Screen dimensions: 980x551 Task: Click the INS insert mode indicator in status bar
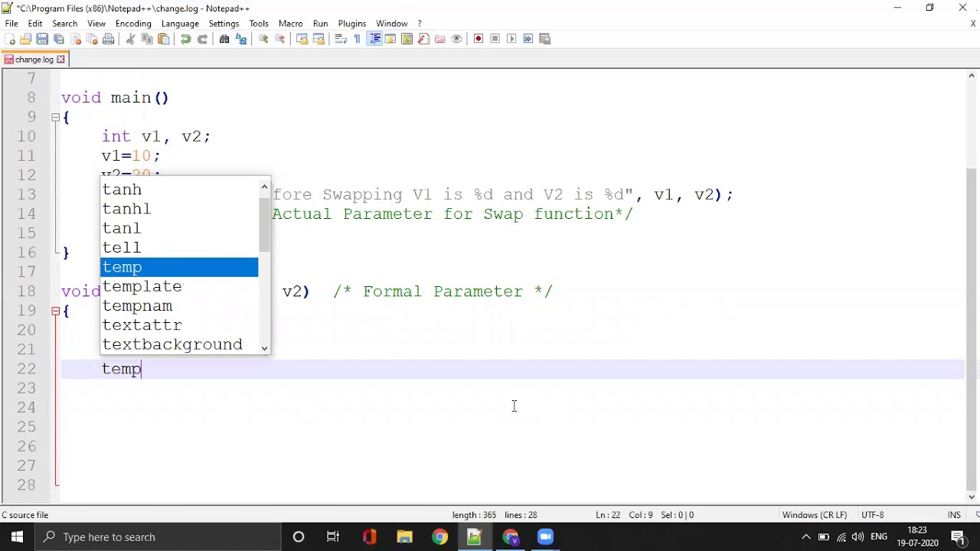(954, 515)
